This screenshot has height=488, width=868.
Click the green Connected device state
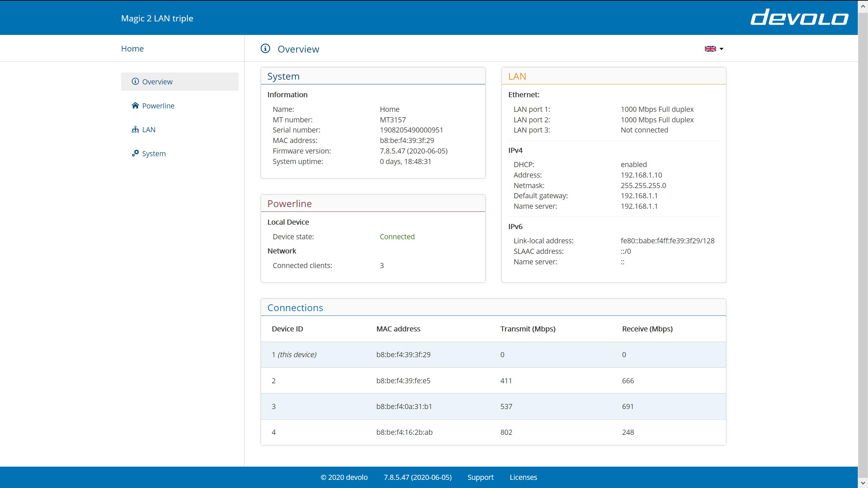coord(397,237)
